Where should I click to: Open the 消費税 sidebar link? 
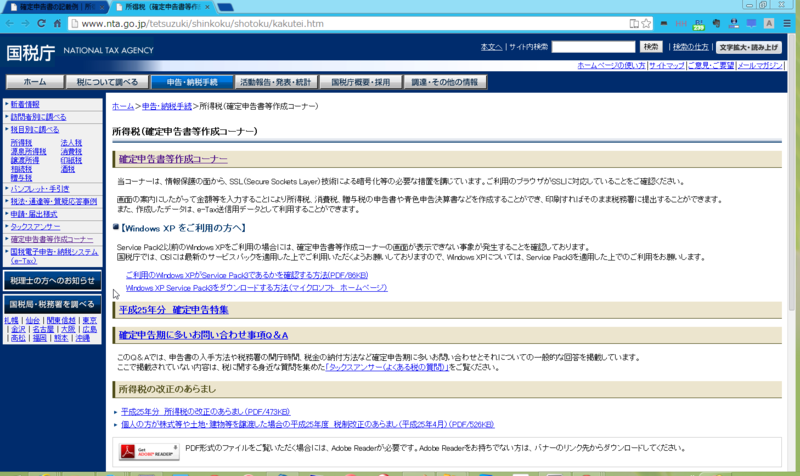pos(71,152)
